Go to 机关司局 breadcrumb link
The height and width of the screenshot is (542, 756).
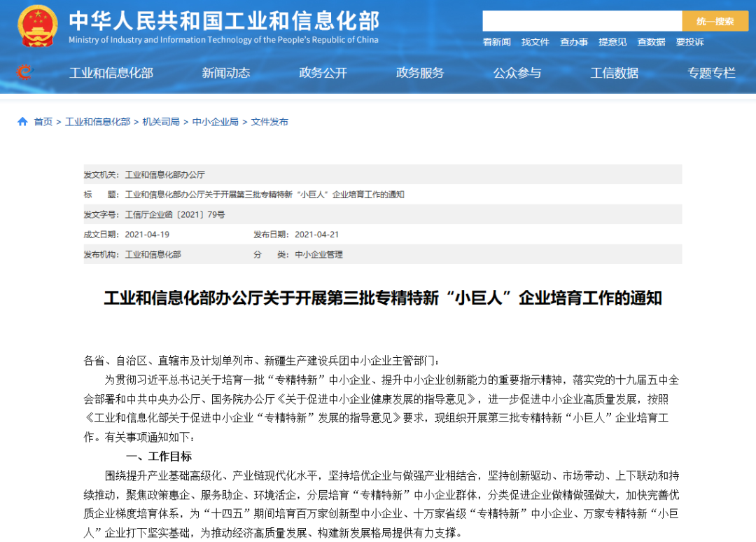[x=161, y=122]
